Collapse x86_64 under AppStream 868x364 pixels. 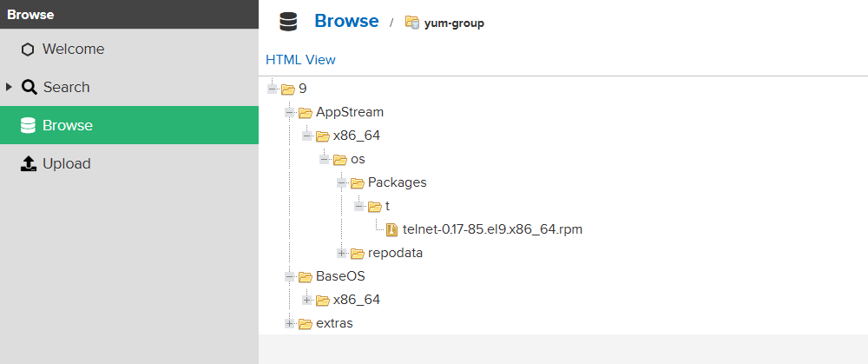click(x=306, y=136)
